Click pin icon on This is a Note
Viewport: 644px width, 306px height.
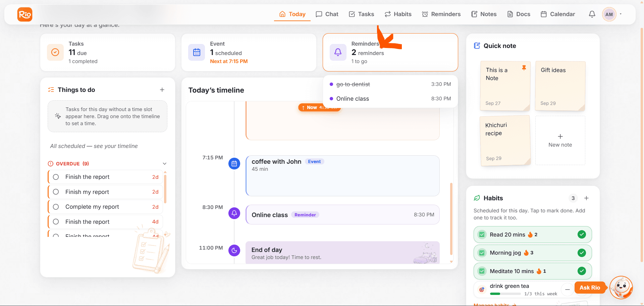(524, 68)
